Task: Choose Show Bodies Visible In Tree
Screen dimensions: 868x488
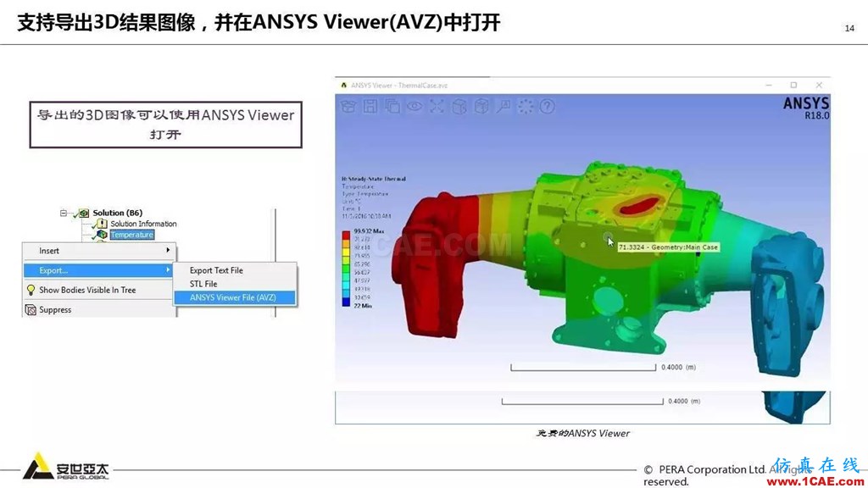Action: pyautogui.click(x=99, y=290)
